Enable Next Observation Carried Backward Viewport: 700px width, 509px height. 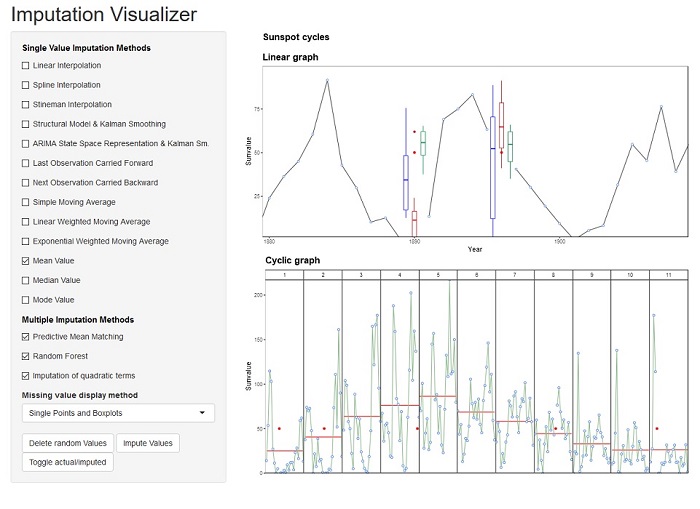click(25, 183)
